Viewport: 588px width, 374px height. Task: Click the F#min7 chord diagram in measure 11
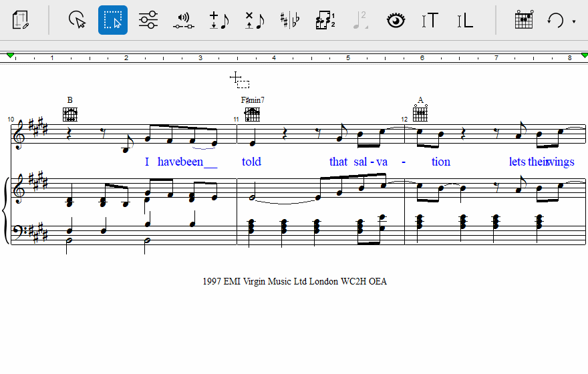click(x=253, y=114)
